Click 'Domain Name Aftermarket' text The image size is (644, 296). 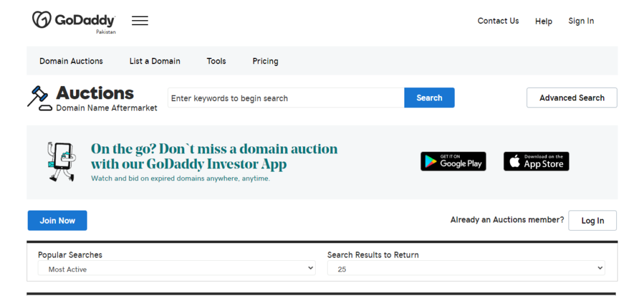pos(106,108)
